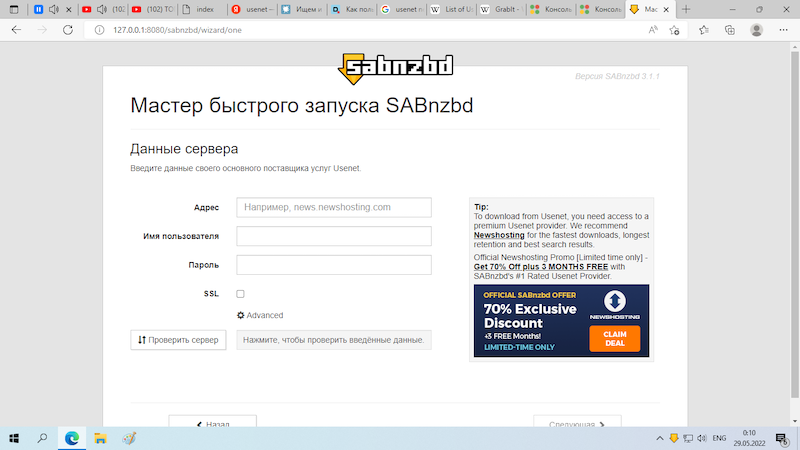Open Microsoft Edge from the taskbar

(x=72, y=438)
